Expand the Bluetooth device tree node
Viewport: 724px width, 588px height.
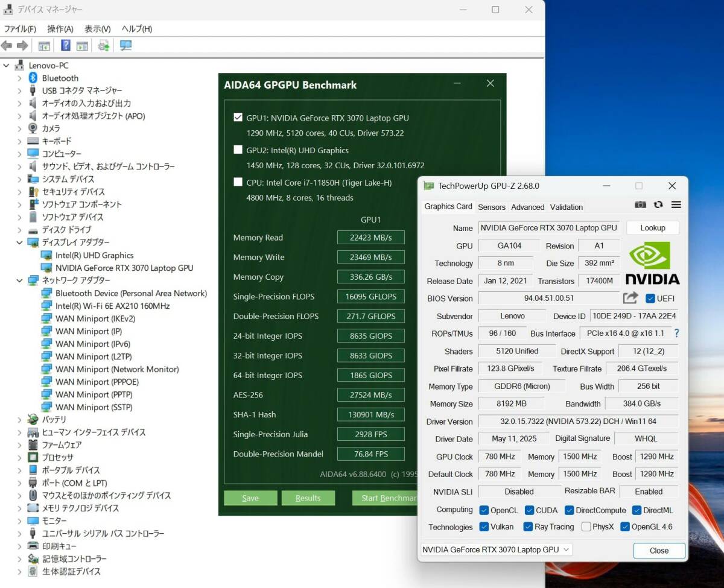tap(18, 78)
